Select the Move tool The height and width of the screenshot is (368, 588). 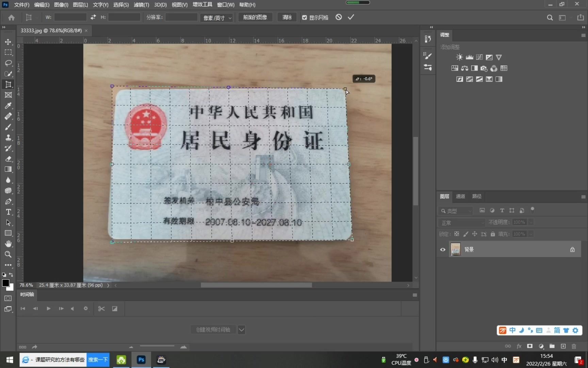click(8, 42)
